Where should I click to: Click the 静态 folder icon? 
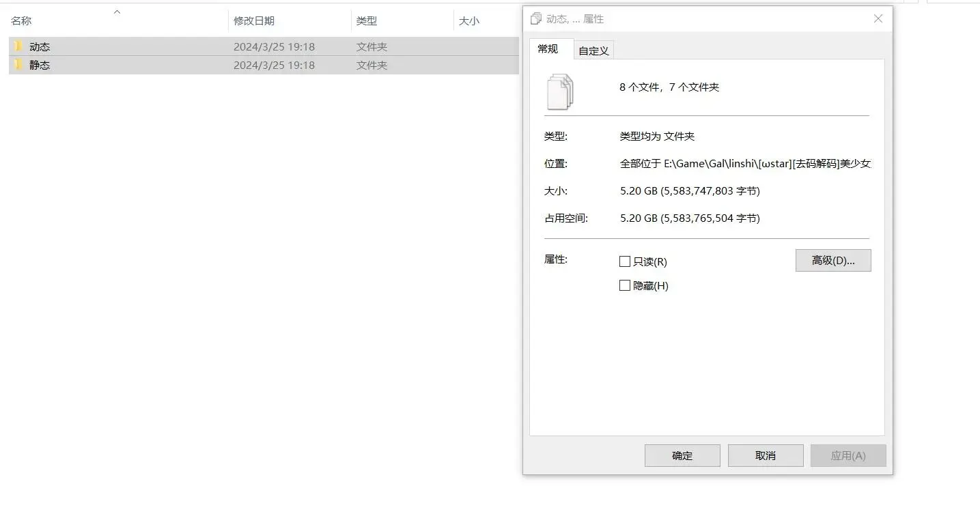coord(18,65)
